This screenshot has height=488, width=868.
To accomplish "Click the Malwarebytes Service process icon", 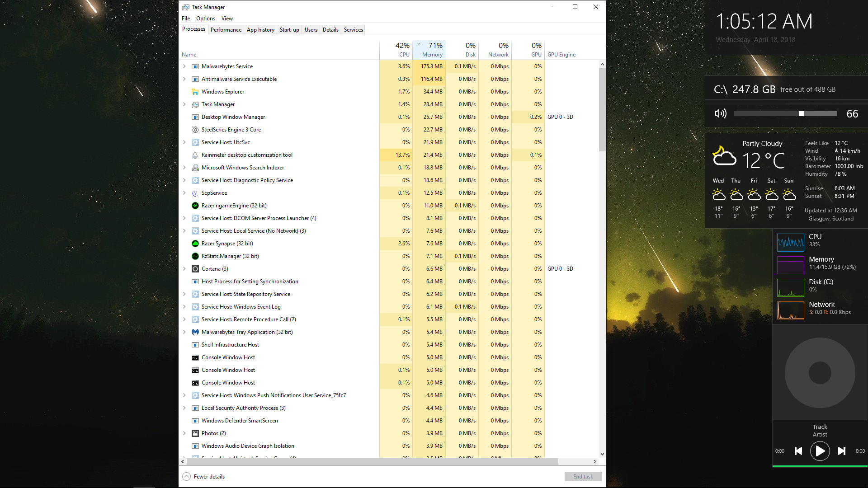I will 195,66.
